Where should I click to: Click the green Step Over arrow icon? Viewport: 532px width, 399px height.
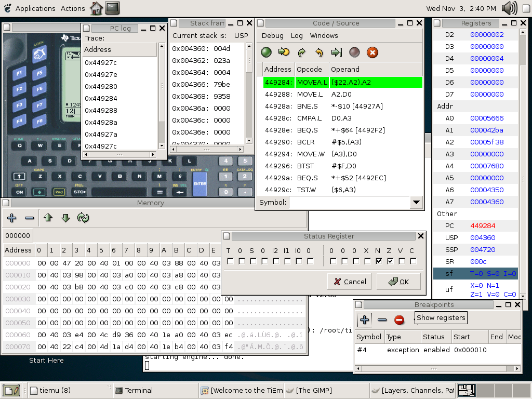[302, 52]
